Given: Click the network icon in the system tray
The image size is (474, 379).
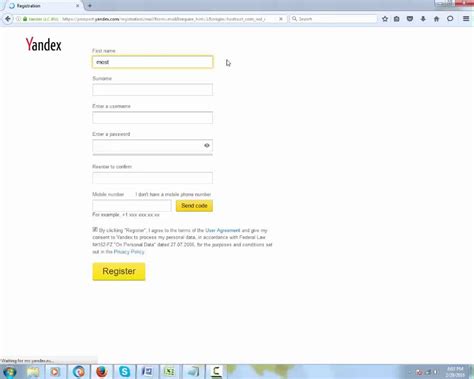Looking at the screenshot, I should click(x=428, y=372).
